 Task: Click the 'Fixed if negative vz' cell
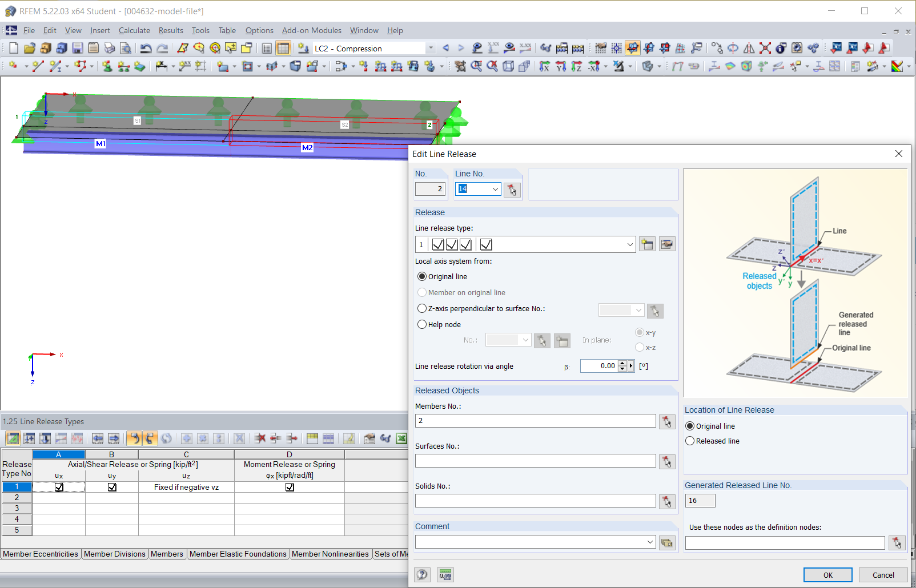186,487
